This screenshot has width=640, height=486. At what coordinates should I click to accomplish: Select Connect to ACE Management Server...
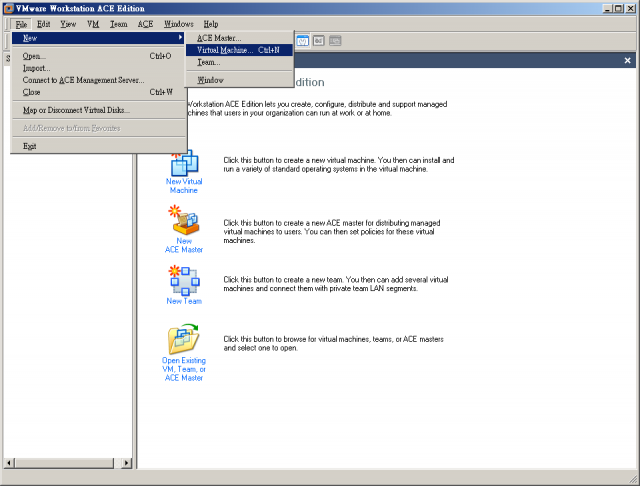(98, 80)
